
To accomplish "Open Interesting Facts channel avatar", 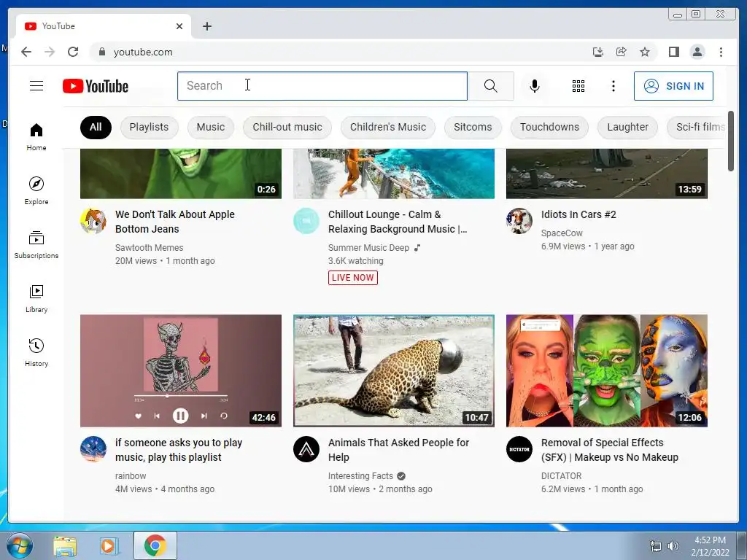I will click(x=306, y=449).
